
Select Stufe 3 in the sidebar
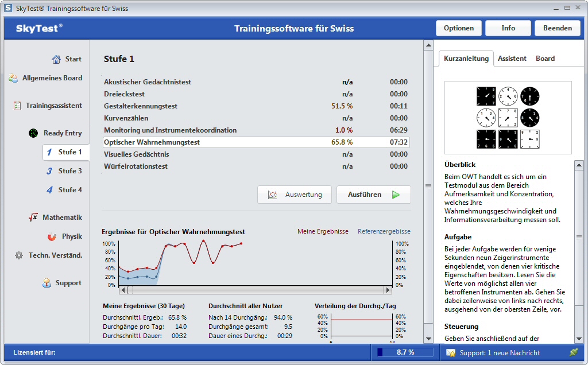(65, 171)
